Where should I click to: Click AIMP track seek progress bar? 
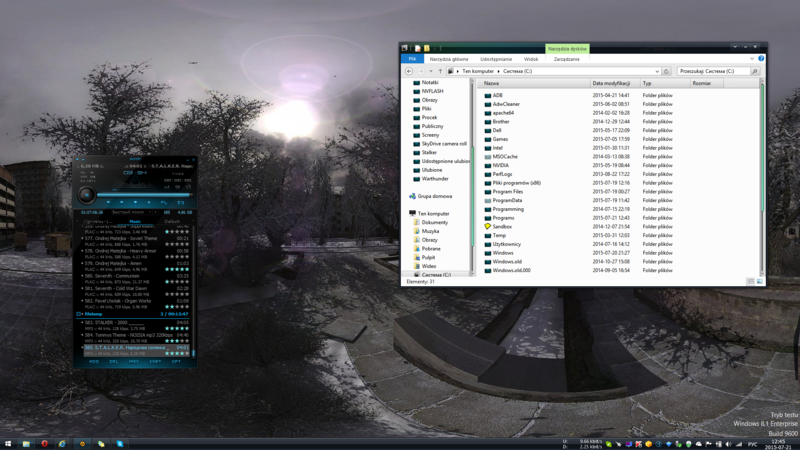coord(144,194)
